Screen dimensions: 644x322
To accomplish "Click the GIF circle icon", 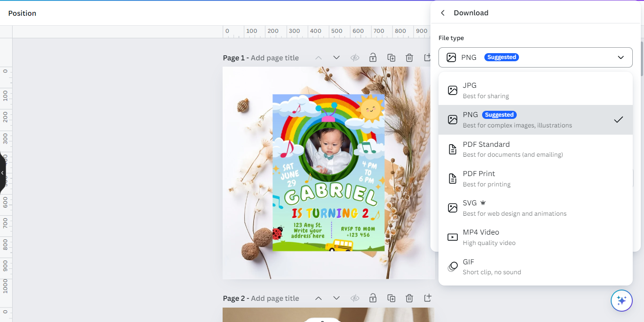I will (452, 267).
